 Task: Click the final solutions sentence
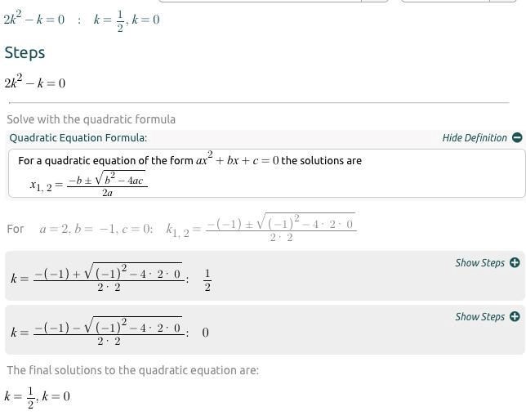coord(132,370)
